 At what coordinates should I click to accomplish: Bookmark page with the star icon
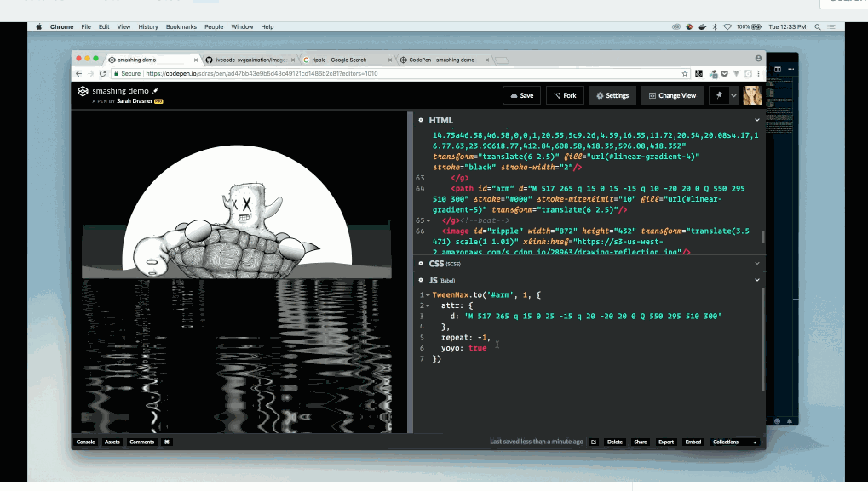(685, 73)
